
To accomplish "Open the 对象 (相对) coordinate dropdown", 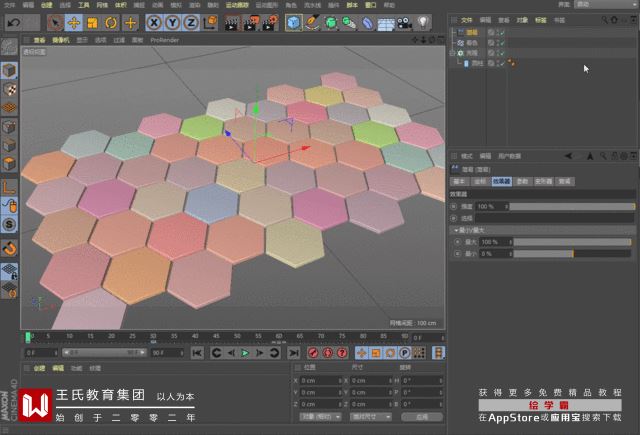I will tap(318, 416).
